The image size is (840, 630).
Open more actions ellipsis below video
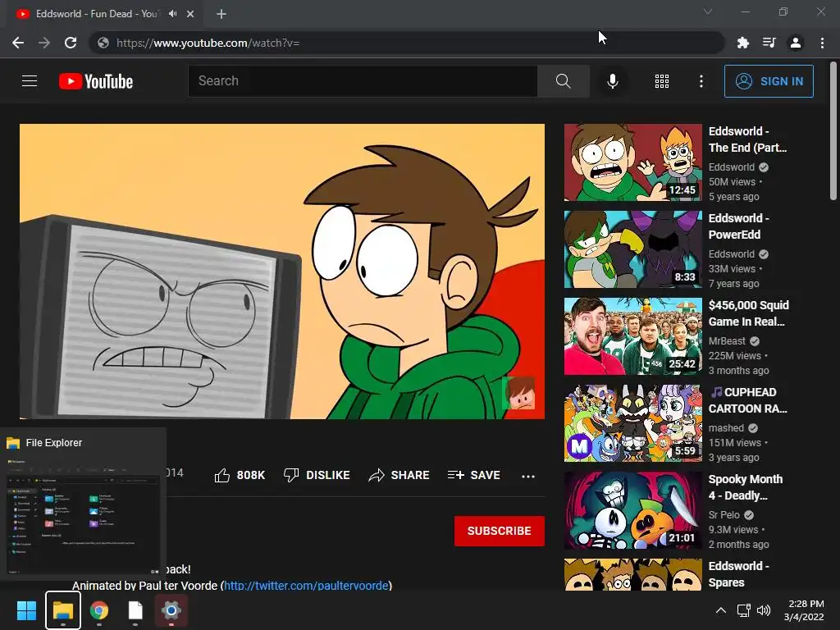point(528,476)
